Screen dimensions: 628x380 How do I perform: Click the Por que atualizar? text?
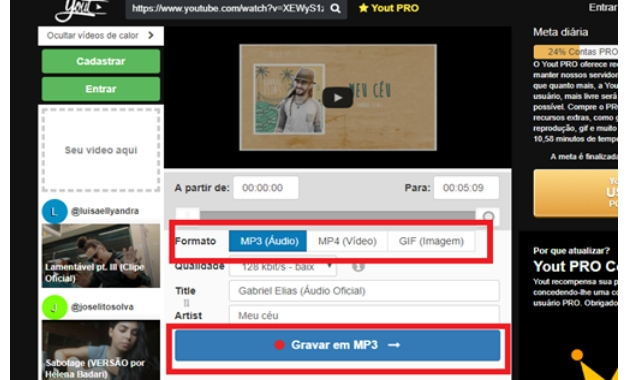pos(572,251)
